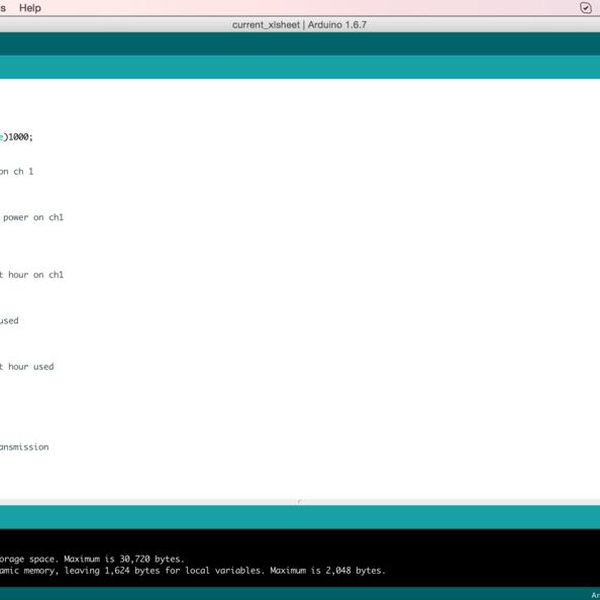Click the comment line ending 'hour used'
Viewport: 600px width, 600px height.
tap(27, 367)
